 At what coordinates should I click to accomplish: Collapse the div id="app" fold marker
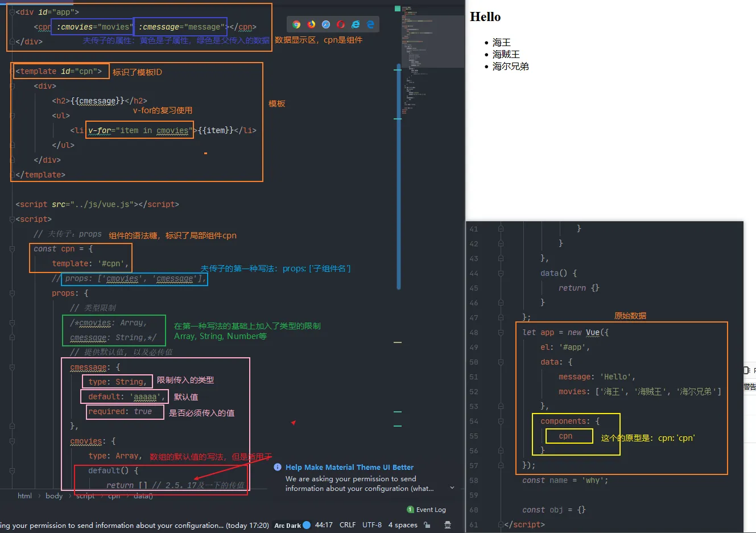point(12,12)
